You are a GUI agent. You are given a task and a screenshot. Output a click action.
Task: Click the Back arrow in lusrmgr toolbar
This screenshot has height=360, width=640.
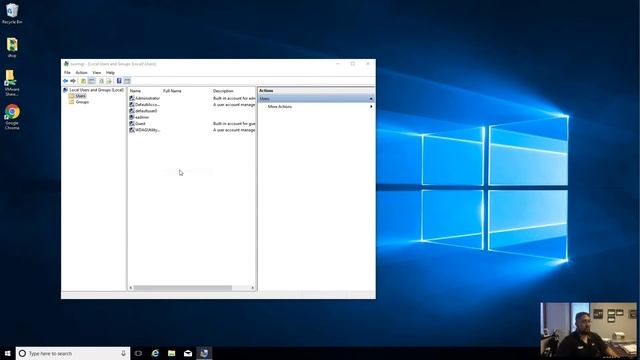(x=65, y=81)
